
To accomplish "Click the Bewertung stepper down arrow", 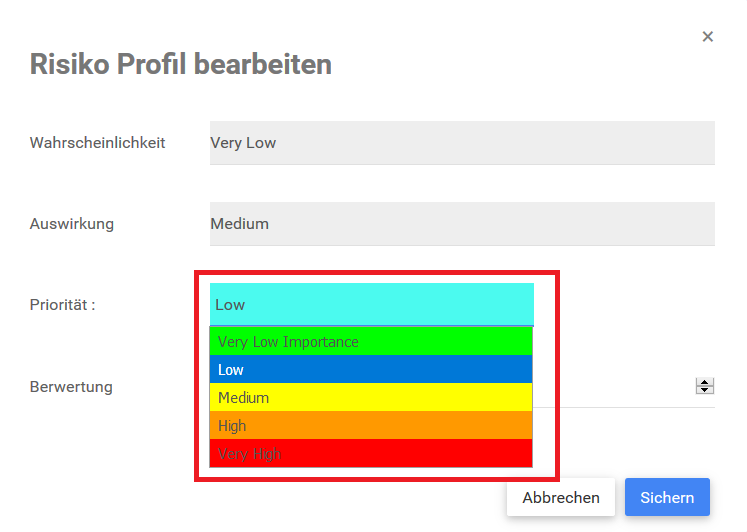I will pos(705,390).
